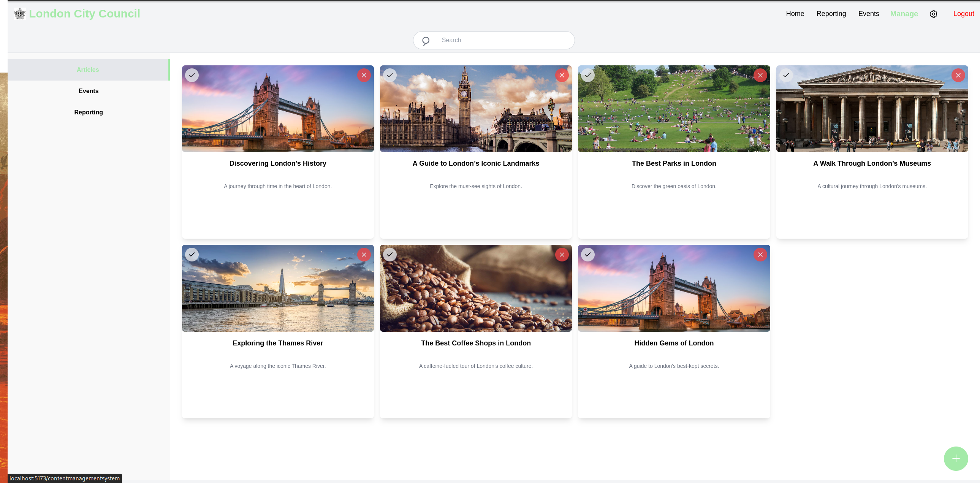Image resolution: width=980 pixels, height=483 pixels.
Task: Remove The Best Parks in London article
Action: coord(760,75)
